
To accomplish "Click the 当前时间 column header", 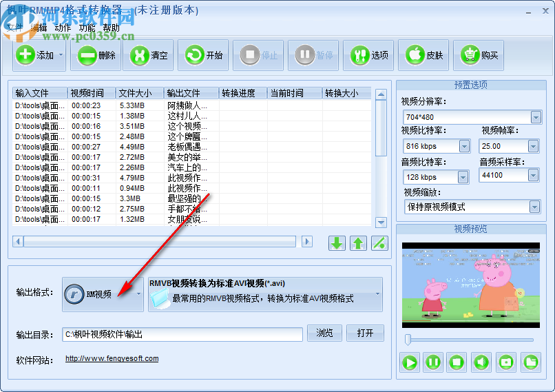I will point(295,93).
